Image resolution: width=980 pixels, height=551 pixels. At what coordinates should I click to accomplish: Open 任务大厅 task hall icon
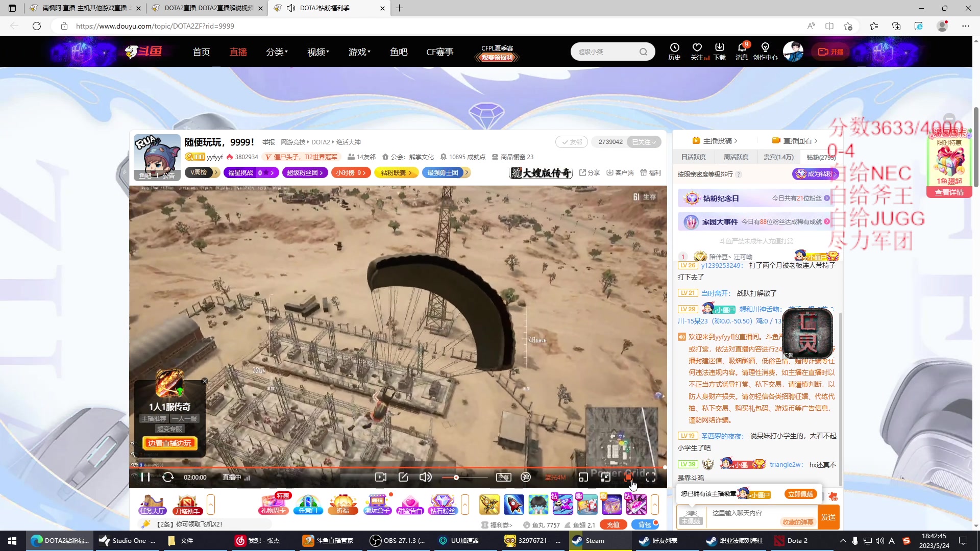152,505
